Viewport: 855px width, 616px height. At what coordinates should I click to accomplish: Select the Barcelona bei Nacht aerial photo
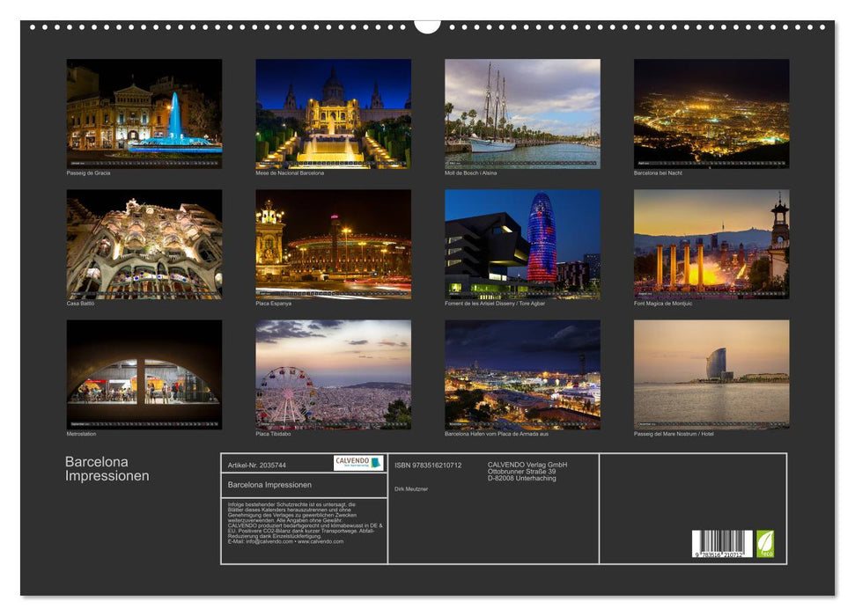click(710, 113)
